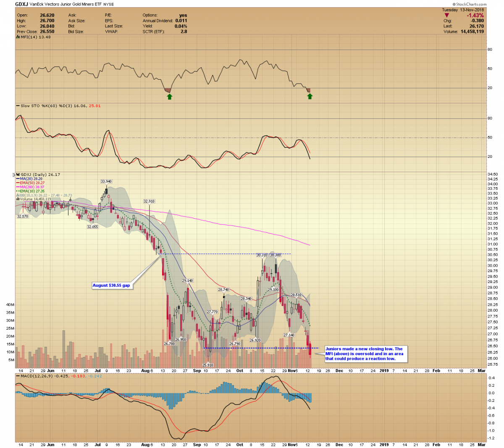Click the StockCharts.com copyright watermark

click(x=470, y=4)
